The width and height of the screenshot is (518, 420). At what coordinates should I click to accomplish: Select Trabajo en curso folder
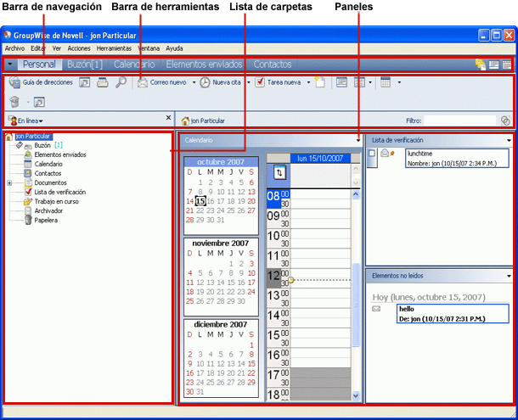[57, 201]
